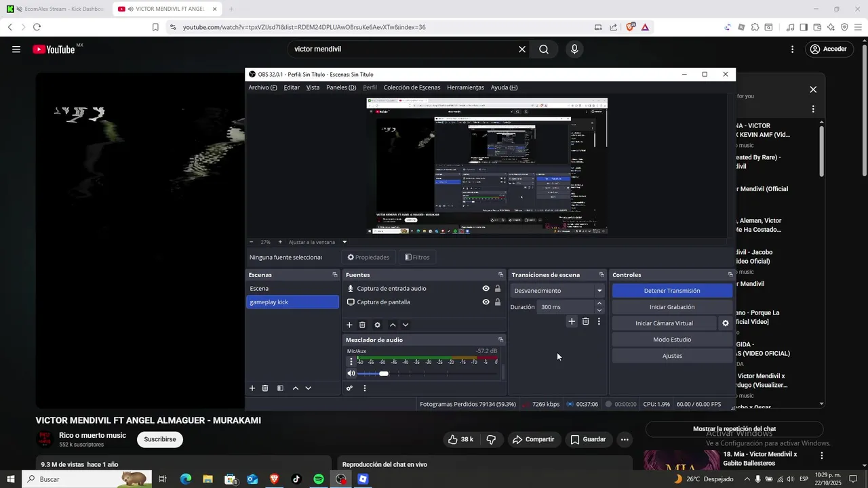Viewport: 868px width, 488px height.
Task: Move source down in the Fuentes toolbar
Action: 406,325
